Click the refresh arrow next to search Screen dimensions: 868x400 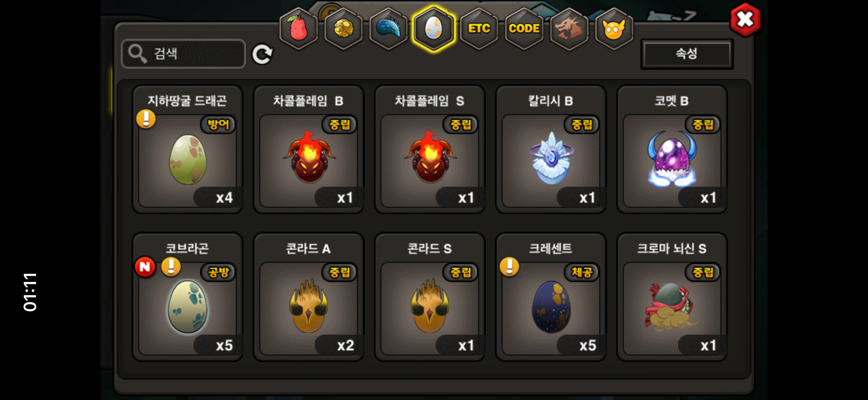coord(262,54)
